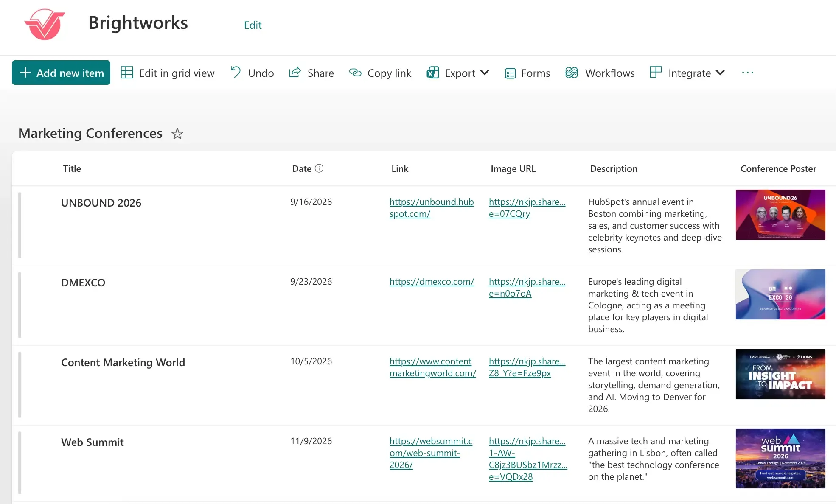
Task: Click the Europe's leading digital marketing description
Action: (648, 305)
